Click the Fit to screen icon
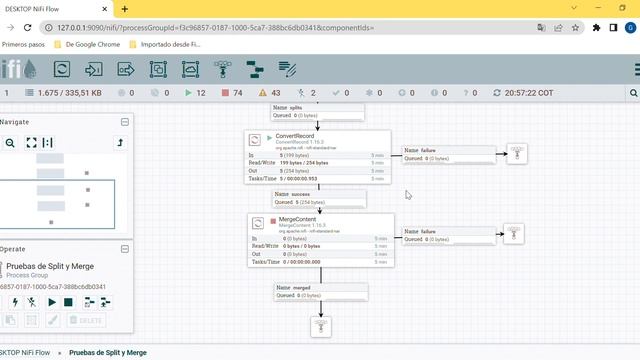Screen dimensions: 640x360 (31, 142)
